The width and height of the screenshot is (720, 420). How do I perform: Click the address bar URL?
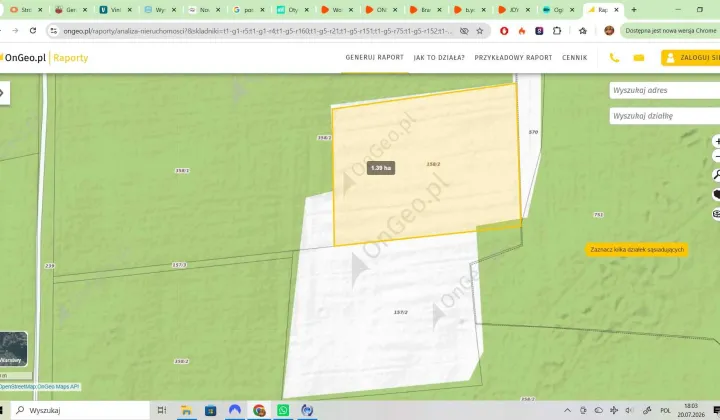(x=257, y=31)
